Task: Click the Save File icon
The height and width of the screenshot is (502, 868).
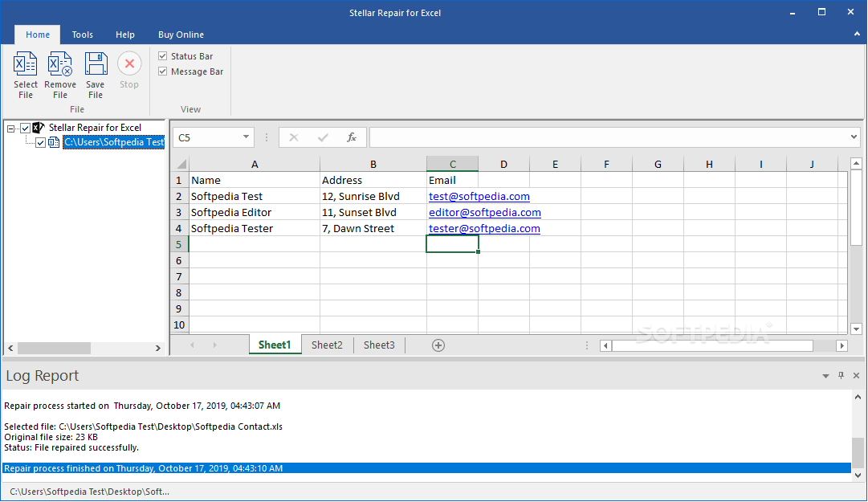Action: (96, 63)
